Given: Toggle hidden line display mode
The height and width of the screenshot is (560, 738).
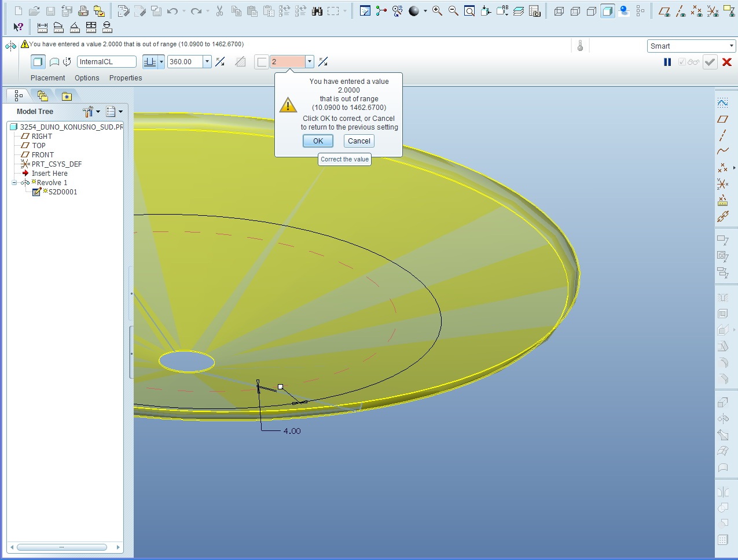Looking at the screenshot, I should [x=575, y=11].
